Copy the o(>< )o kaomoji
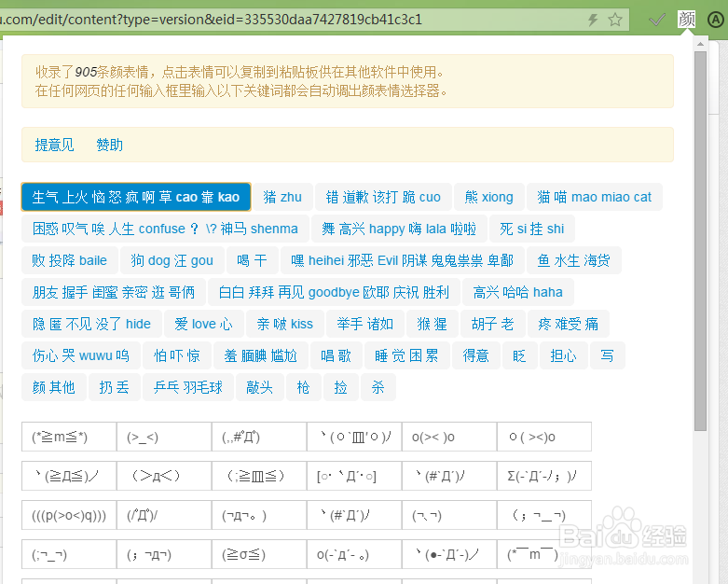 point(449,437)
